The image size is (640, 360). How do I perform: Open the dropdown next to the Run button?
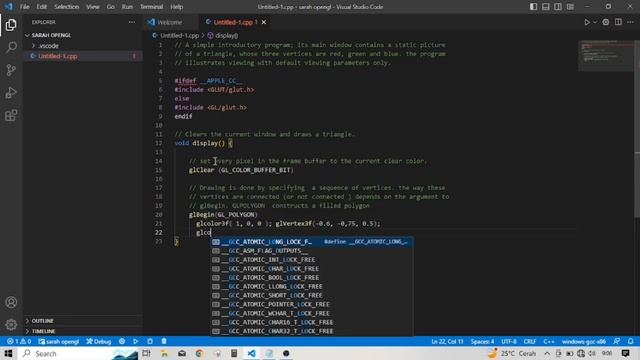coord(595,22)
